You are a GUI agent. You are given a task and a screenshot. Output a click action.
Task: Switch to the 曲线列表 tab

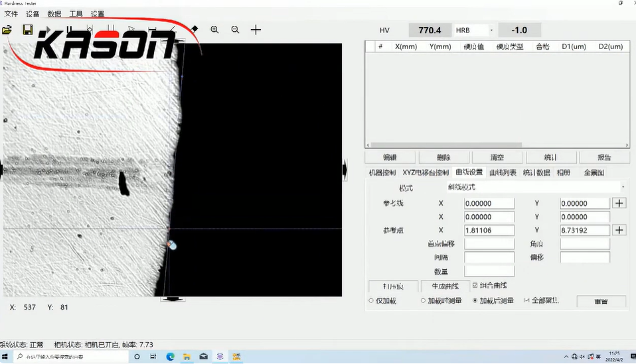(503, 172)
